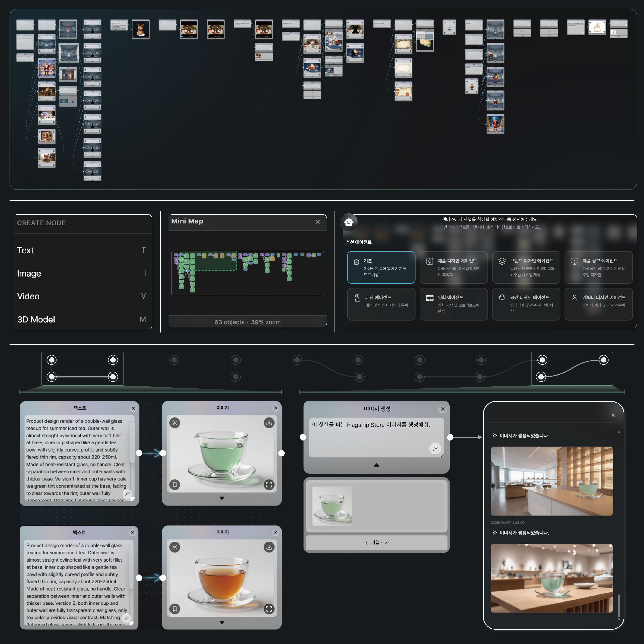The width and height of the screenshot is (644, 644).
Task: Bookmark the green tea cup image
Action: click(x=175, y=484)
